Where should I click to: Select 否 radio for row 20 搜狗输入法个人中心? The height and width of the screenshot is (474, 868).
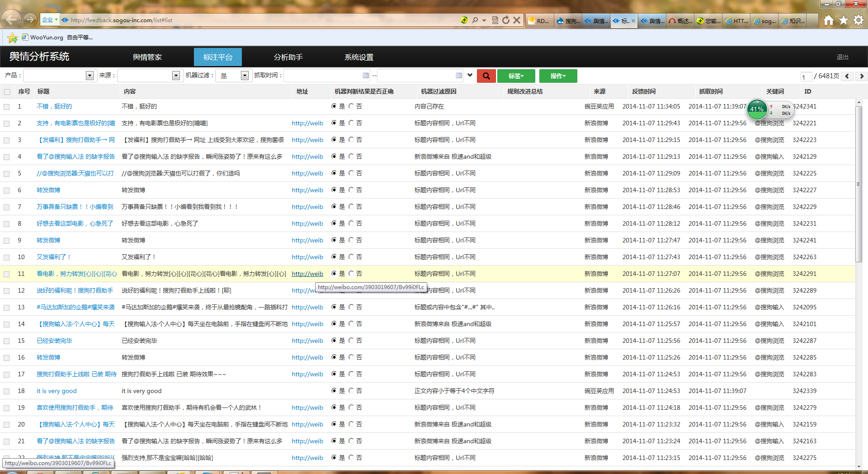pos(351,424)
